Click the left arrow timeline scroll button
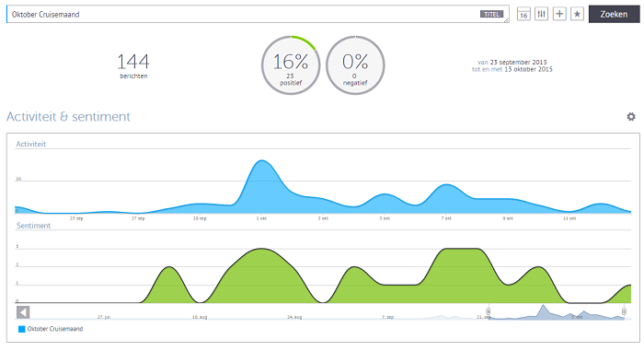The height and width of the screenshot is (351, 644). coord(23,312)
